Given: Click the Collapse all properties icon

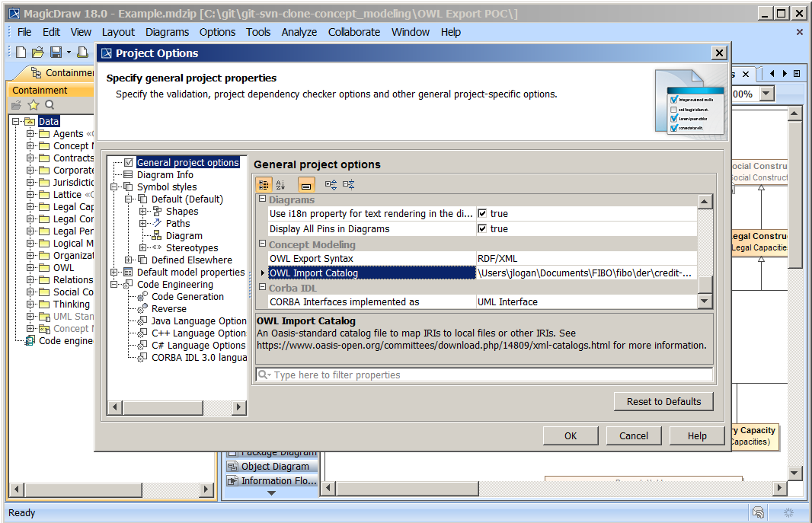Looking at the screenshot, I should (x=349, y=185).
